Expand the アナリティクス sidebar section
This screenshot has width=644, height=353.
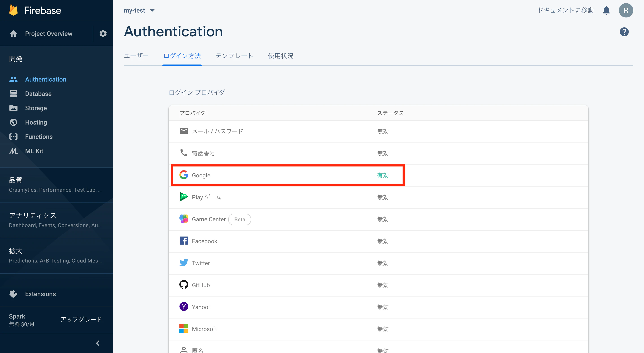[57, 220]
